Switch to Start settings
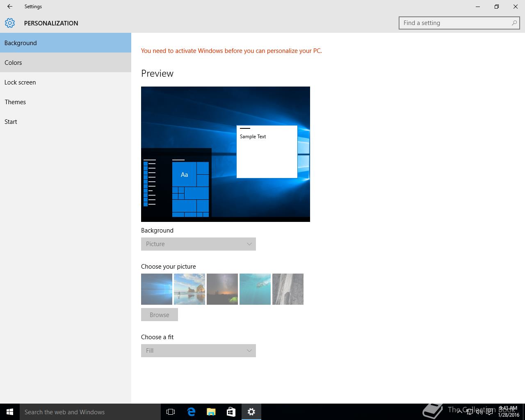This screenshot has width=525, height=420. click(x=66, y=121)
